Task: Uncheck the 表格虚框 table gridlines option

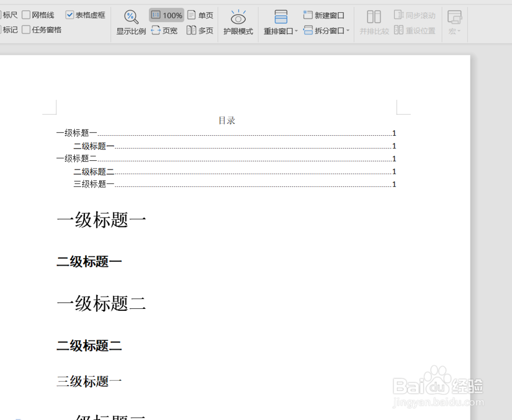Action: (70, 15)
